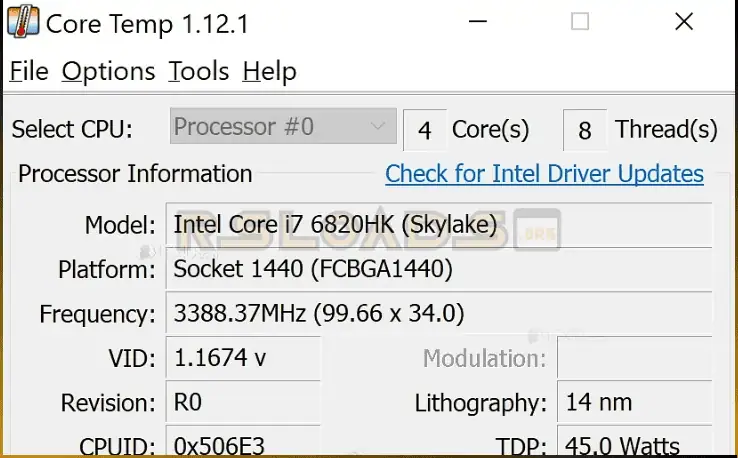738x458 pixels.
Task: Click the Platform label
Action: 107,270
